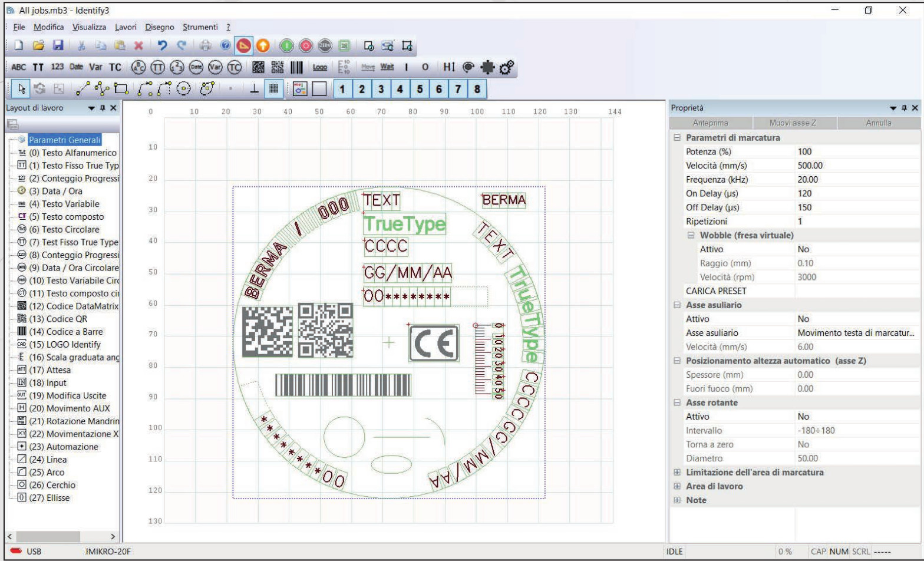924x561 pixels.
Task: Open the Visualizza menu
Action: (89, 27)
